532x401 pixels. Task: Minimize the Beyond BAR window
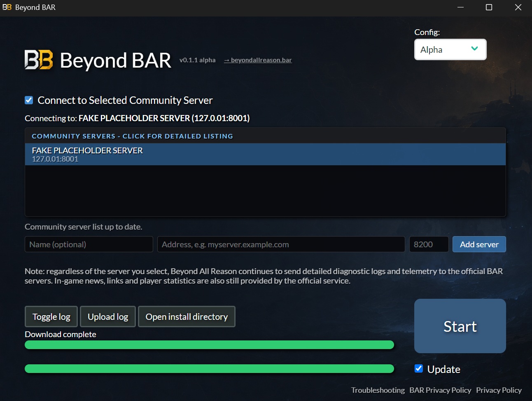click(x=460, y=7)
